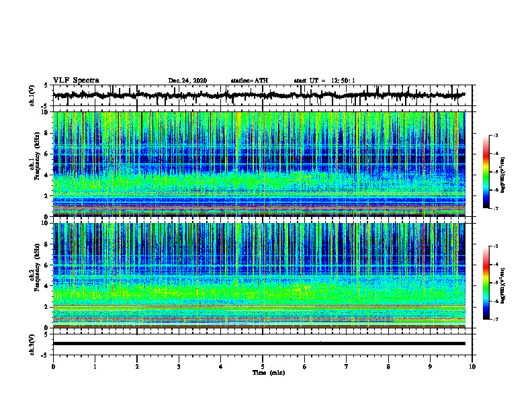Click the "ch.3(V)" waveform axis label
532x411 pixels.
[32, 345]
